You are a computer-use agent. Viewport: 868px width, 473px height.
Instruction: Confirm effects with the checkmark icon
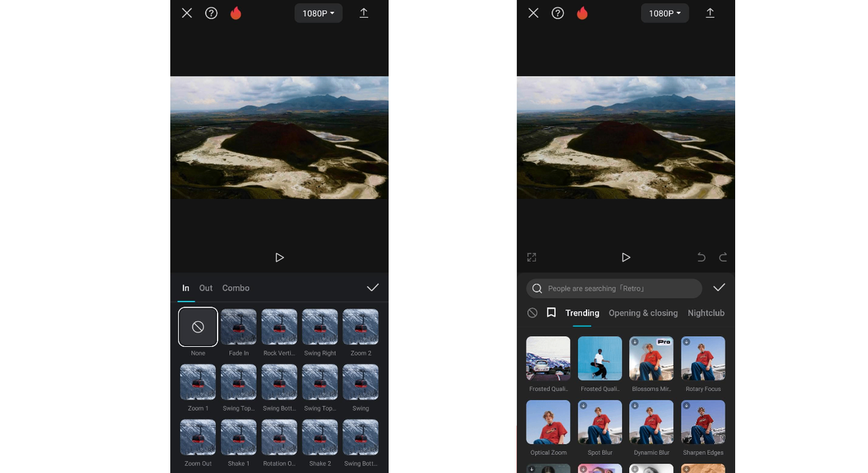(x=719, y=288)
